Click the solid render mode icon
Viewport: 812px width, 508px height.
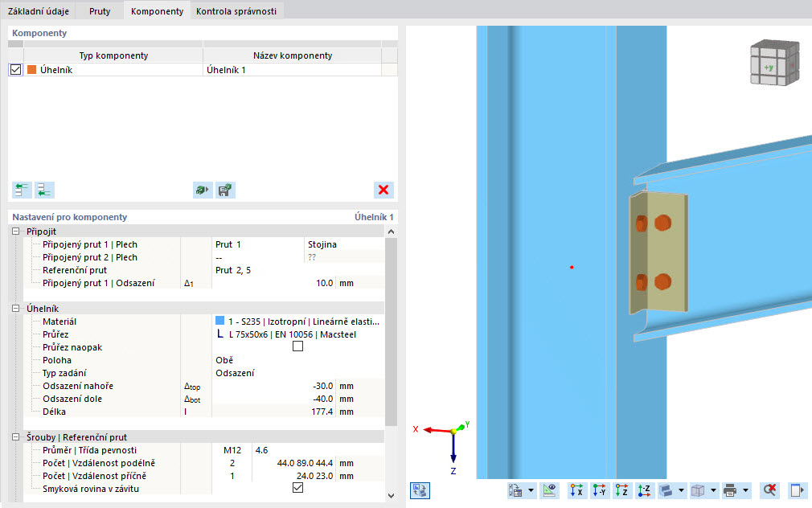click(x=666, y=490)
